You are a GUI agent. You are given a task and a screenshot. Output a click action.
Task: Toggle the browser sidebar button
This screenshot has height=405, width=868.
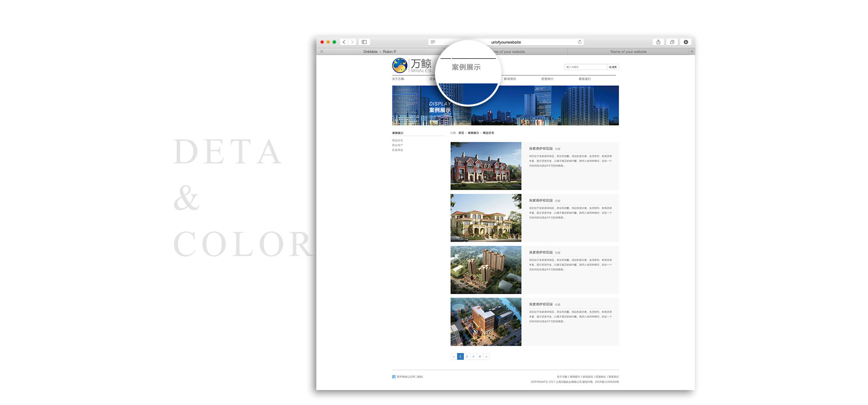pos(364,42)
